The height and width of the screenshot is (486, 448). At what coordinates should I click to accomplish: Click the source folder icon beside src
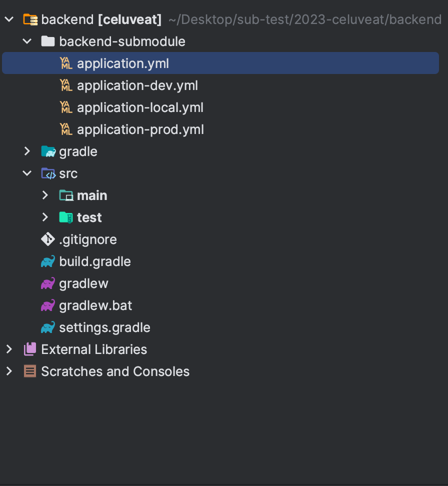click(x=47, y=173)
